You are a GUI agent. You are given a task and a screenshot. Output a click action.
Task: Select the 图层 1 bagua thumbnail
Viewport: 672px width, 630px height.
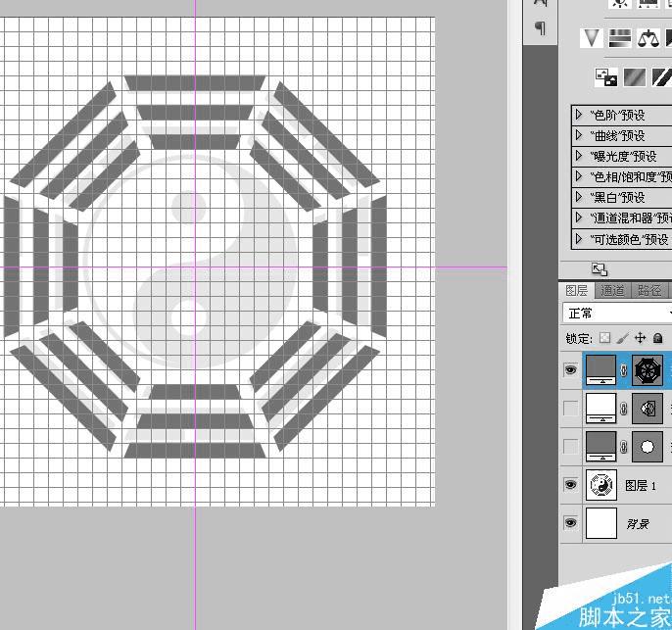click(601, 485)
